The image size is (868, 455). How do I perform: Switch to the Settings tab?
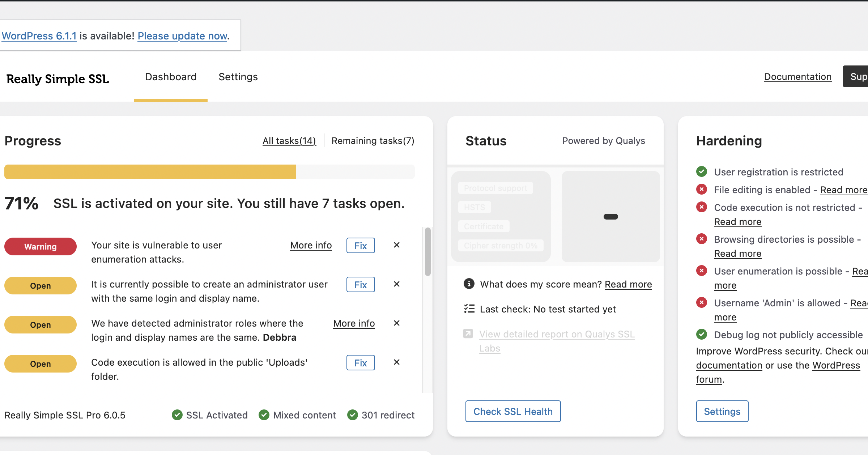tap(238, 77)
